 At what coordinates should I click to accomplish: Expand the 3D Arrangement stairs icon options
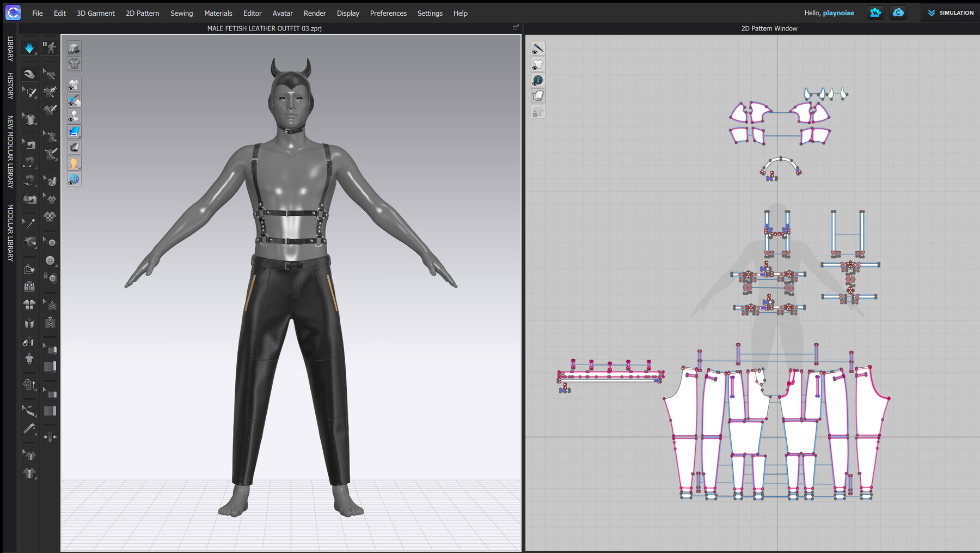click(x=74, y=48)
